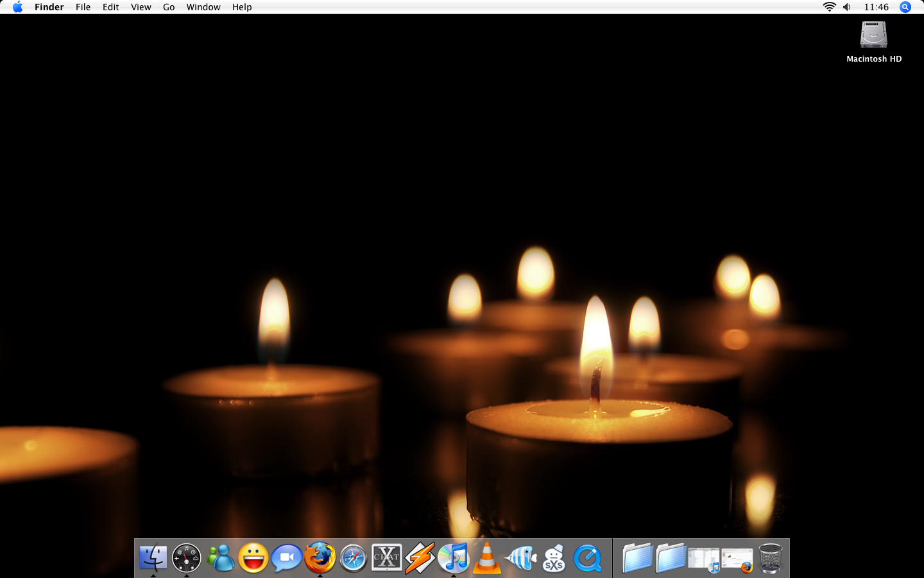Open the Finder application menu
The image size is (924, 578).
pyautogui.click(x=49, y=7)
